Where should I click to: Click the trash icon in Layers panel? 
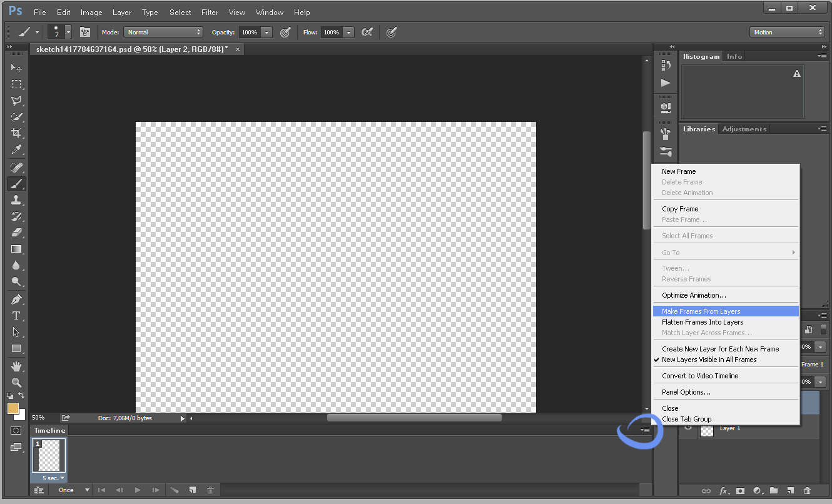pyautogui.click(x=807, y=491)
